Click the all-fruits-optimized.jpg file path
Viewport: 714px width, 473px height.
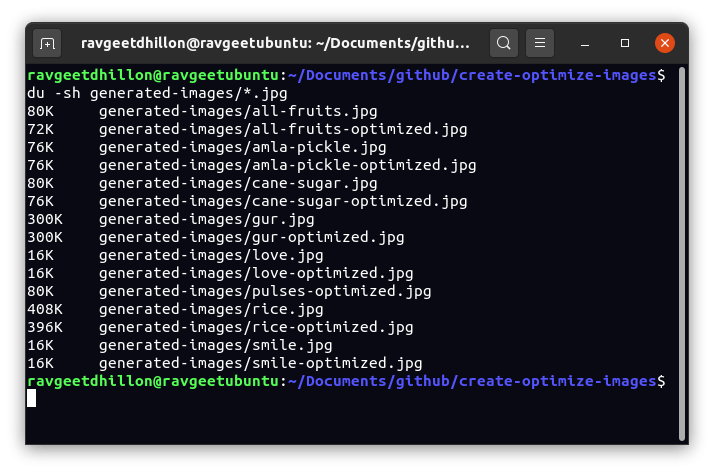(283, 129)
